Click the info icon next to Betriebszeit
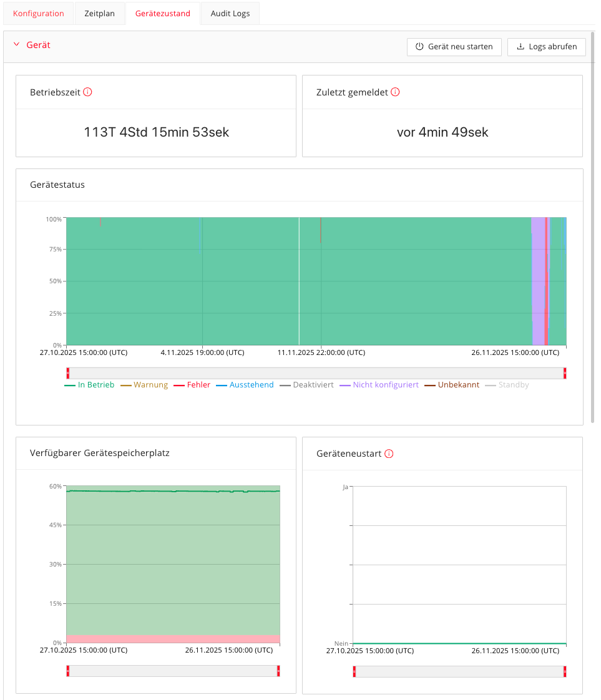This screenshot has width=601, height=700. [x=87, y=92]
